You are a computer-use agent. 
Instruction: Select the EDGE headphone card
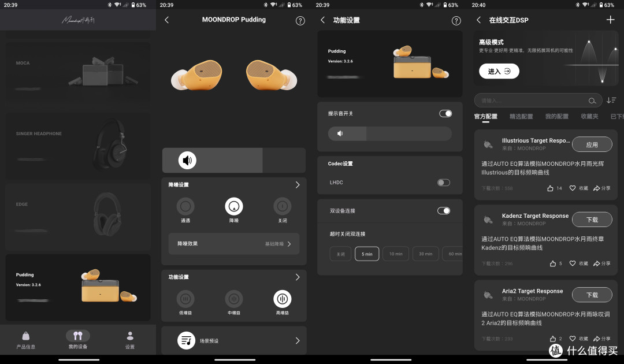pyautogui.click(x=78, y=217)
